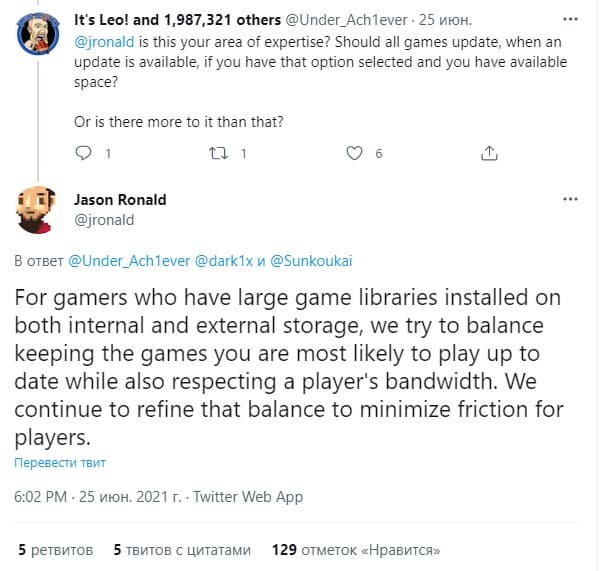View the 5 ретвитов list
This screenshot has width=609, height=571.
pos(56,550)
